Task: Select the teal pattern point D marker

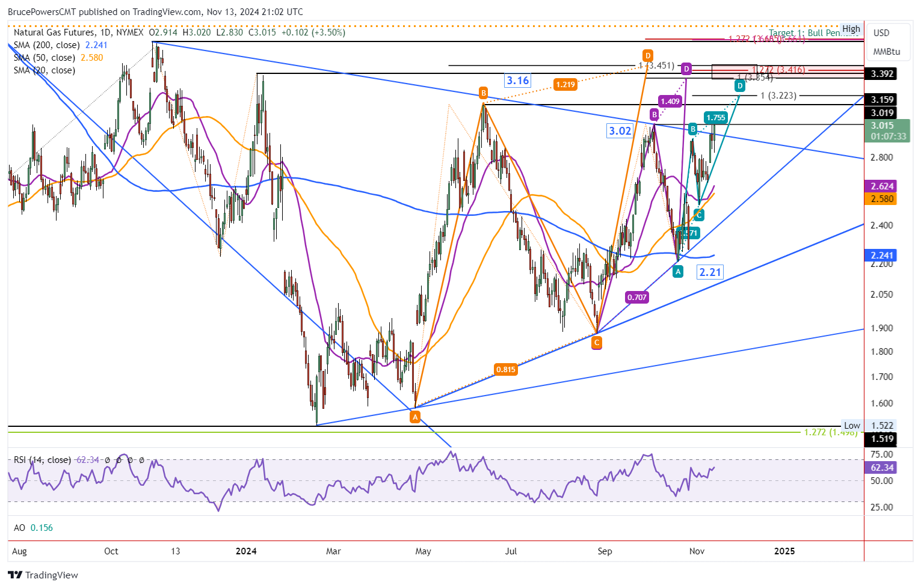Action: tap(741, 86)
